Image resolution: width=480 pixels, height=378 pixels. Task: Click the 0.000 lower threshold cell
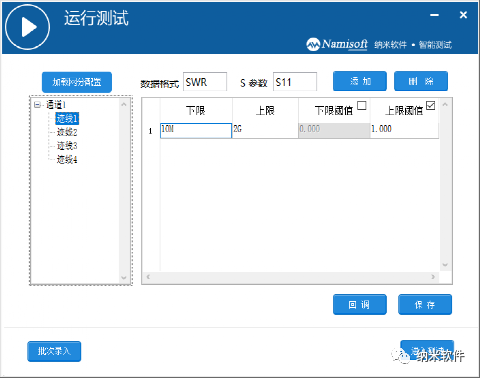[334, 130]
